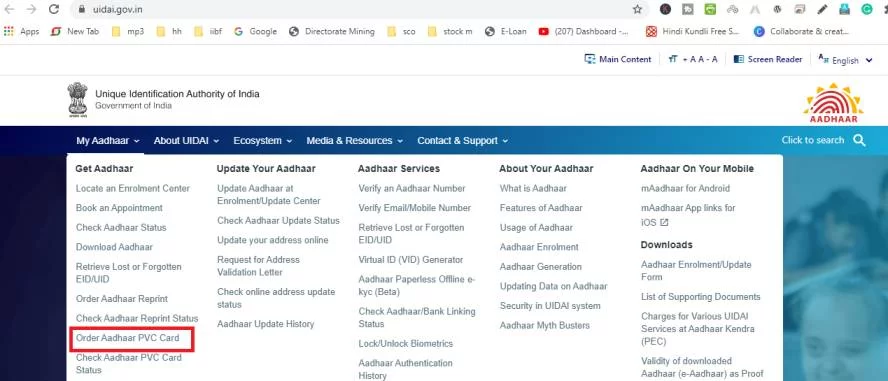The image size is (888, 381).
Task: Open Check Aadhaar PVC Card Status
Action: (129, 363)
